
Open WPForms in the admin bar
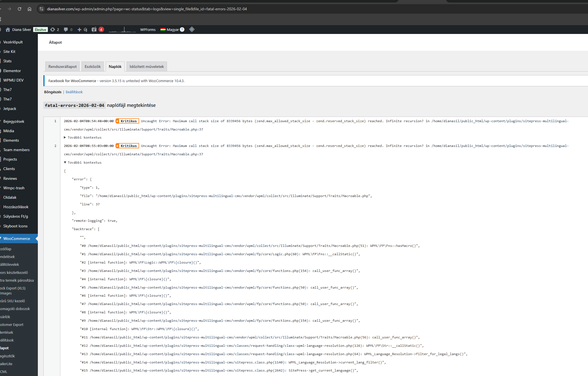(148, 30)
